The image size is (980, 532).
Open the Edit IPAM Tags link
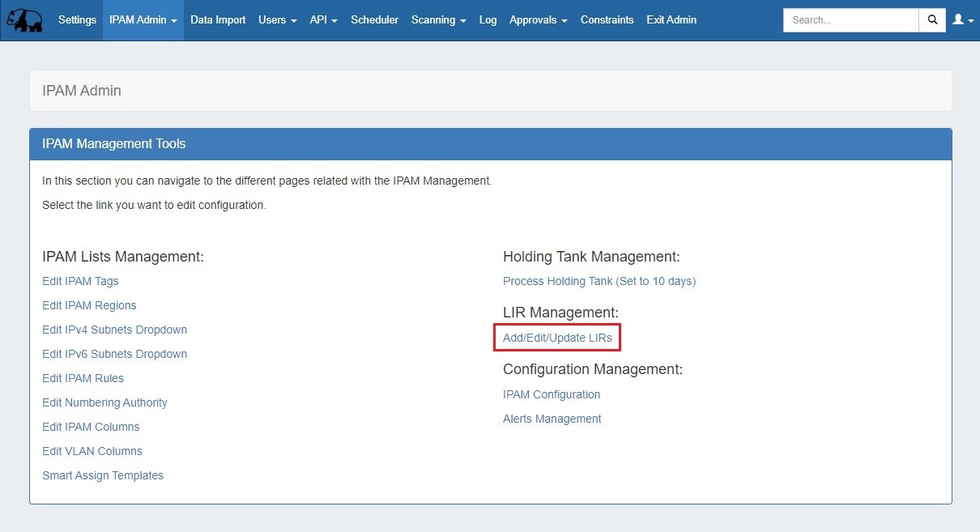point(80,281)
